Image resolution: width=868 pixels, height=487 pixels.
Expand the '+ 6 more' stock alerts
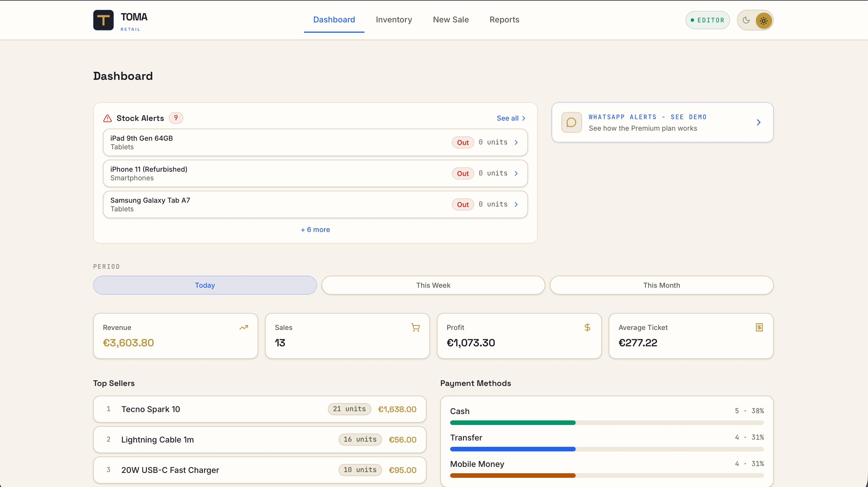(x=315, y=229)
